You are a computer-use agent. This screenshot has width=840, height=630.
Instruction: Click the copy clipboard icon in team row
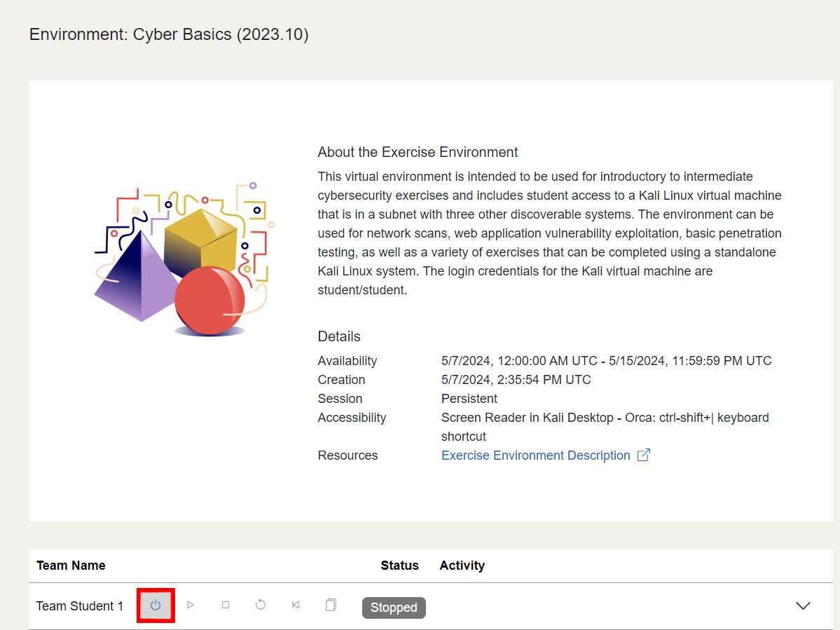tap(331, 605)
